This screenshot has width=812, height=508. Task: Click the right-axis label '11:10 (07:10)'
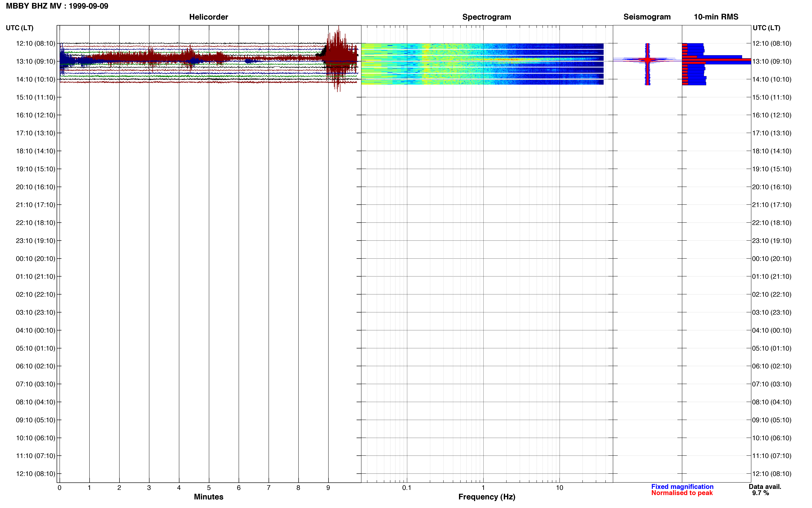772,456
